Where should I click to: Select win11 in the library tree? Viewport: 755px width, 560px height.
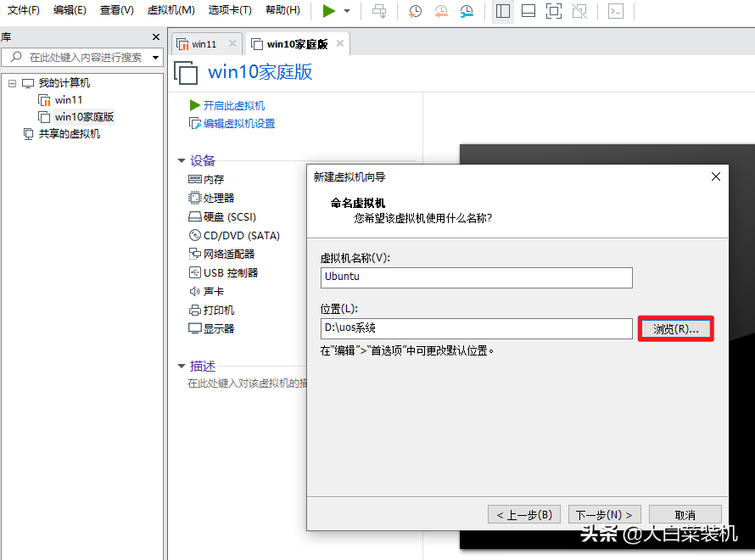[x=69, y=100]
